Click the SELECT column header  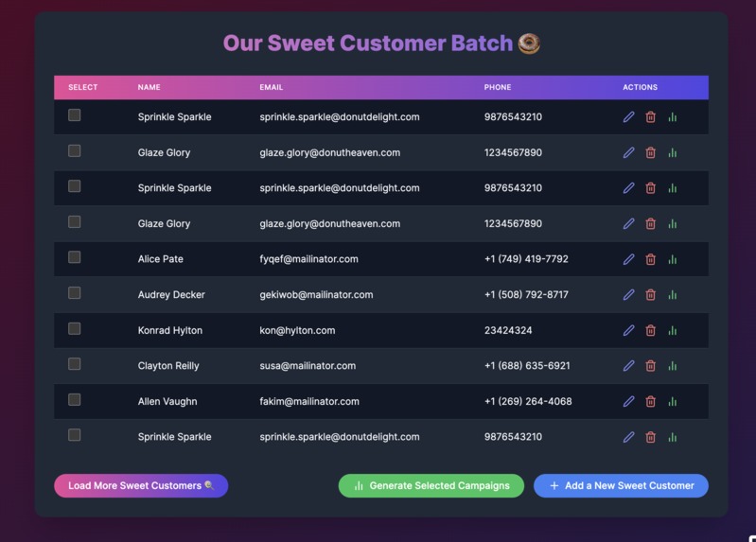point(83,87)
